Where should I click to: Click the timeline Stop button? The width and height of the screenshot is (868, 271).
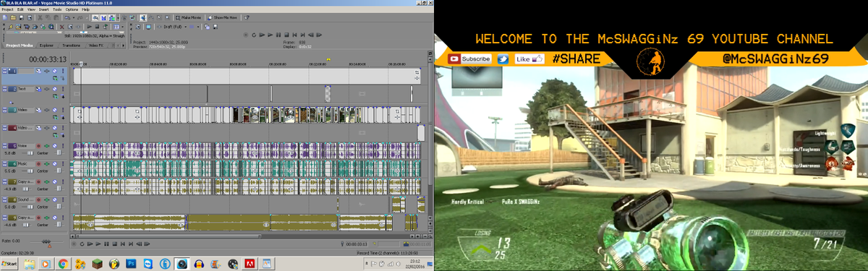(x=114, y=244)
